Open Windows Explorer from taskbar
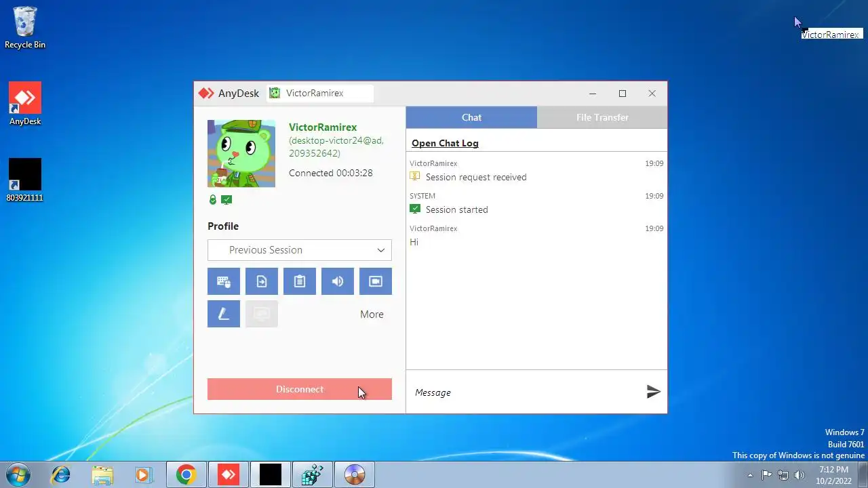868x488 pixels. tap(102, 474)
